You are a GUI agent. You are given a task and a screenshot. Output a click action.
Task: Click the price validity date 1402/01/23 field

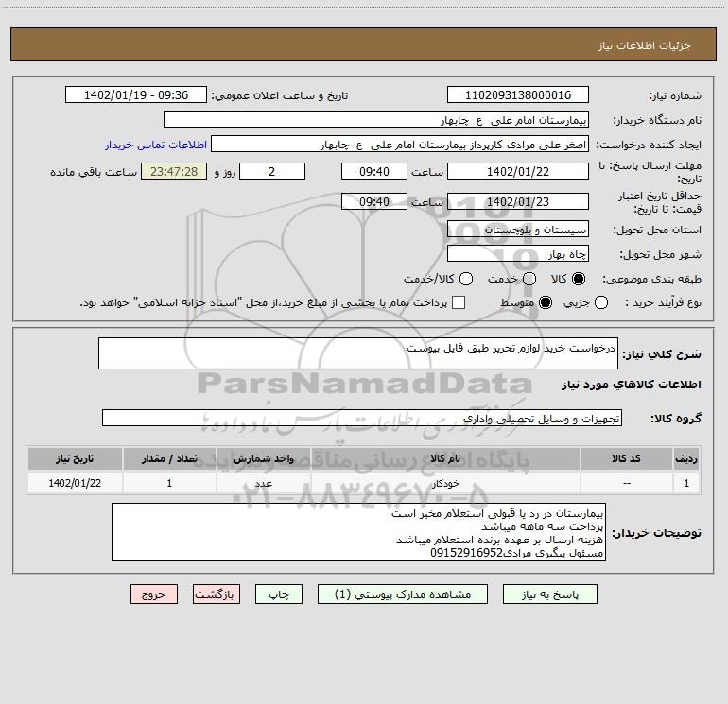point(518,201)
